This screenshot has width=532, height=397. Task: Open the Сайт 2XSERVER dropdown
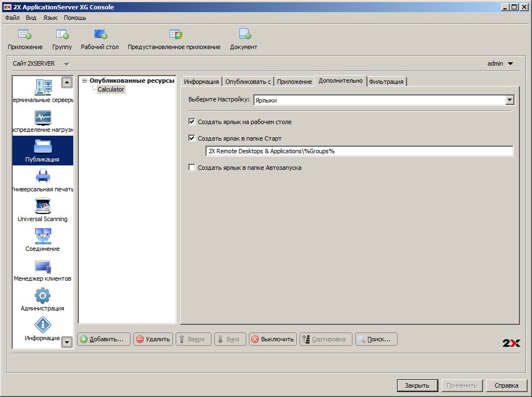click(67, 64)
